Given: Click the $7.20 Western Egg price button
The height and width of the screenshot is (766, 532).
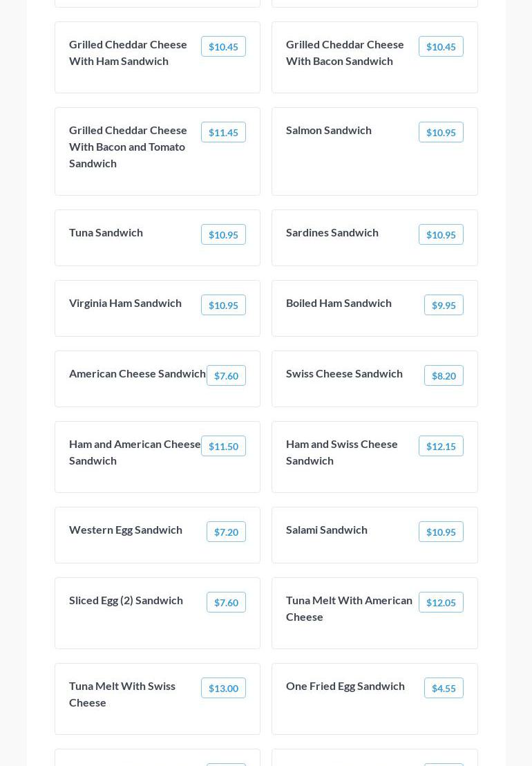Looking at the screenshot, I should [x=226, y=532].
